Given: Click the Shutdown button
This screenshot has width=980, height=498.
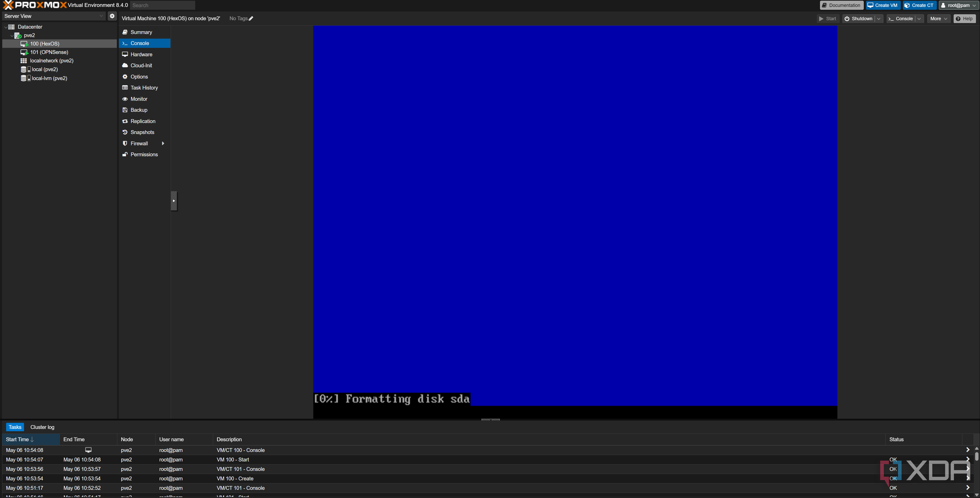Looking at the screenshot, I should tap(859, 19).
